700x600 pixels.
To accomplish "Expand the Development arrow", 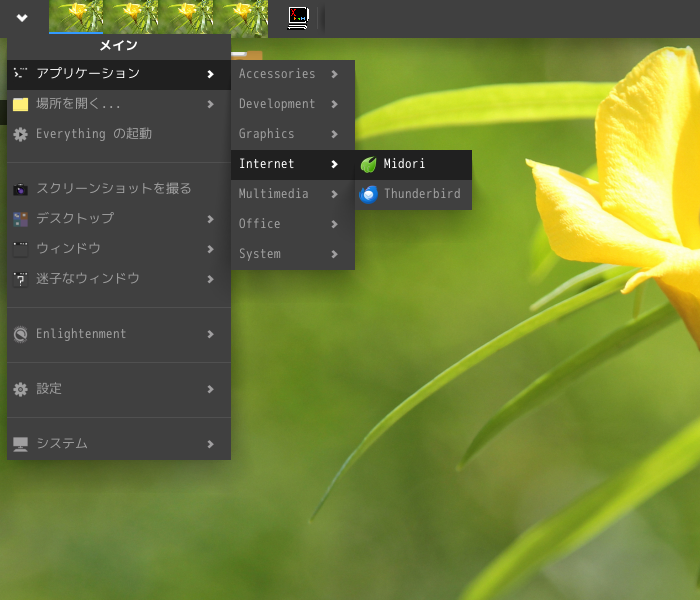I will click(334, 104).
